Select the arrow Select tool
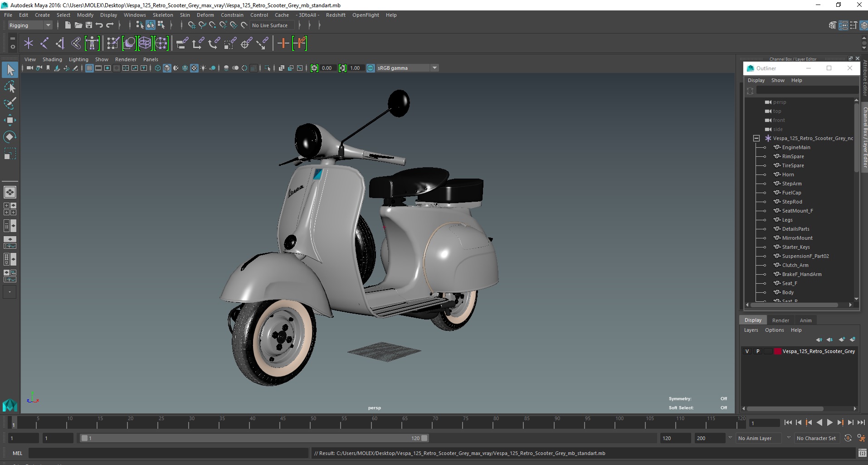Image resolution: width=868 pixels, height=465 pixels. coord(10,69)
